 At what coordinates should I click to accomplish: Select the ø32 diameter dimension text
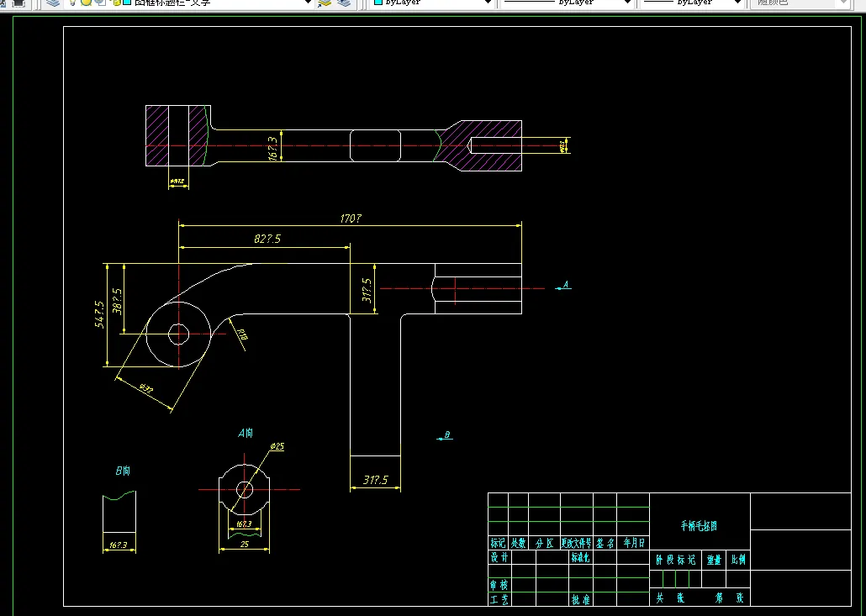145,388
